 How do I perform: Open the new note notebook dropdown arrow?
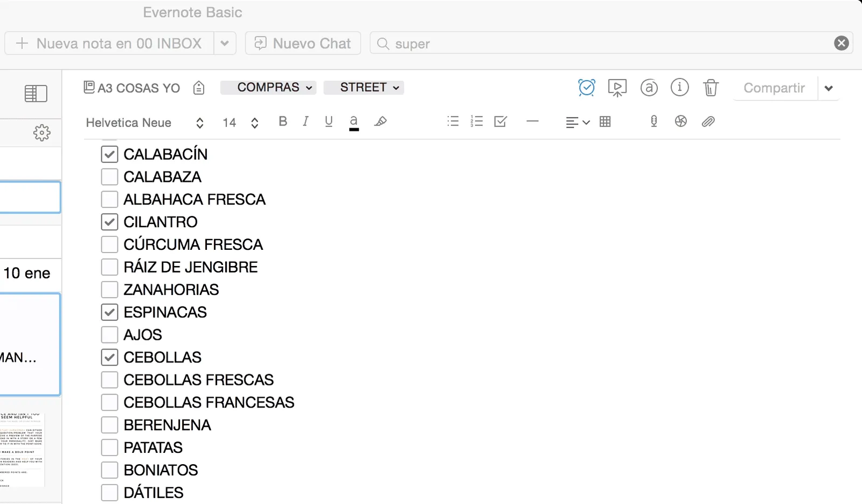click(x=225, y=43)
